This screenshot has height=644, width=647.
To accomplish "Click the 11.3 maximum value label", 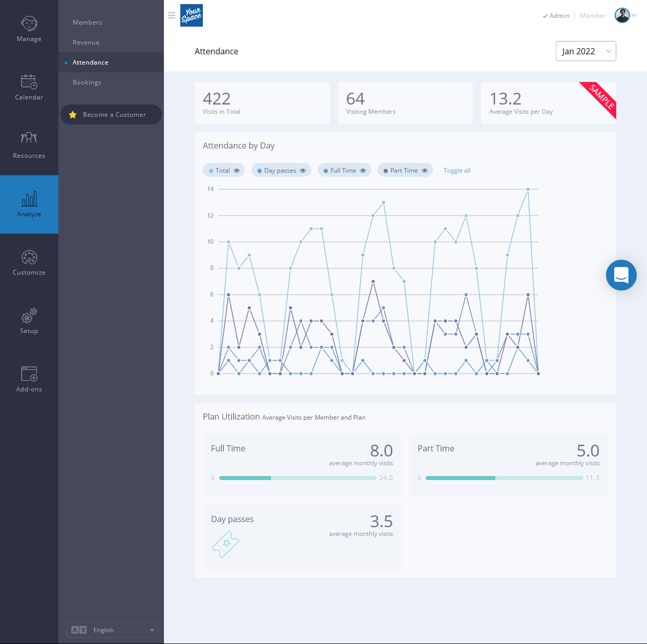I will [593, 478].
